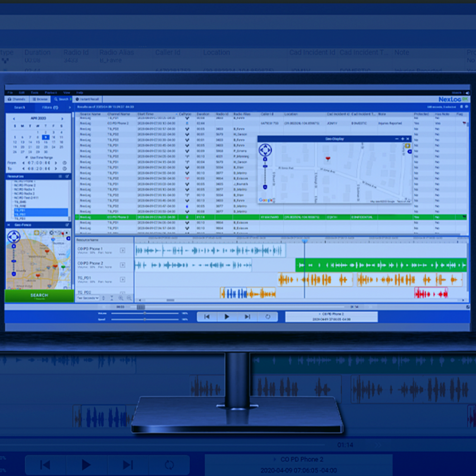
Task: Open the File menu
Action: point(10,93)
